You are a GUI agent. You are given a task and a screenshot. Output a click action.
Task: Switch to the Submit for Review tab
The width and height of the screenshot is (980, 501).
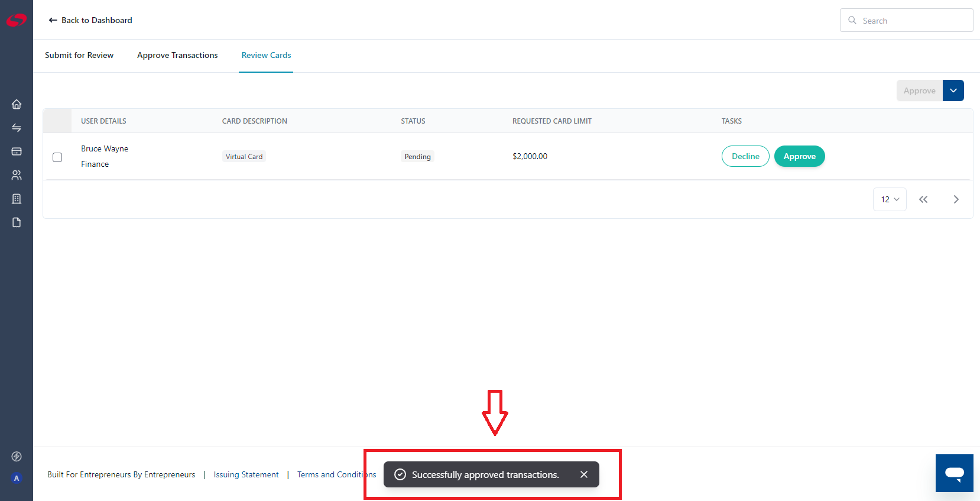click(79, 55)
